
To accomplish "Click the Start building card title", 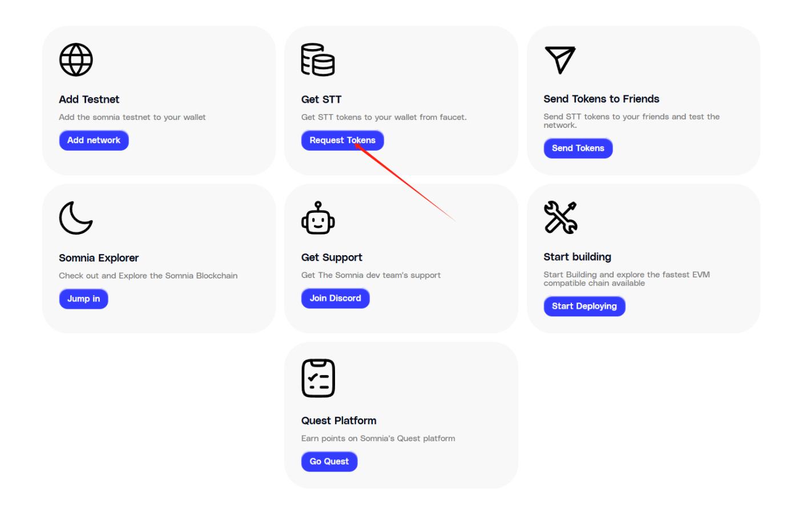I will click(x=577, y=257).
